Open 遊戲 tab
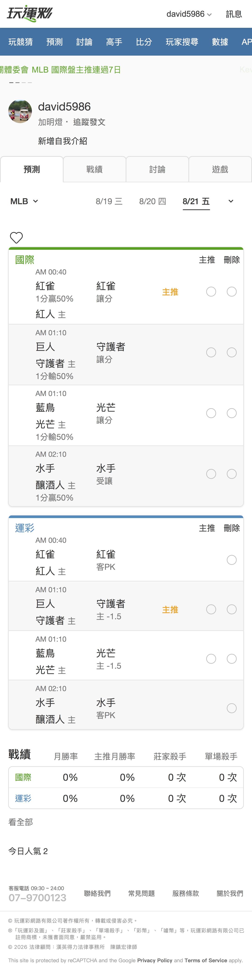This screenshot has height=980, width=252. tap(220, 169)
